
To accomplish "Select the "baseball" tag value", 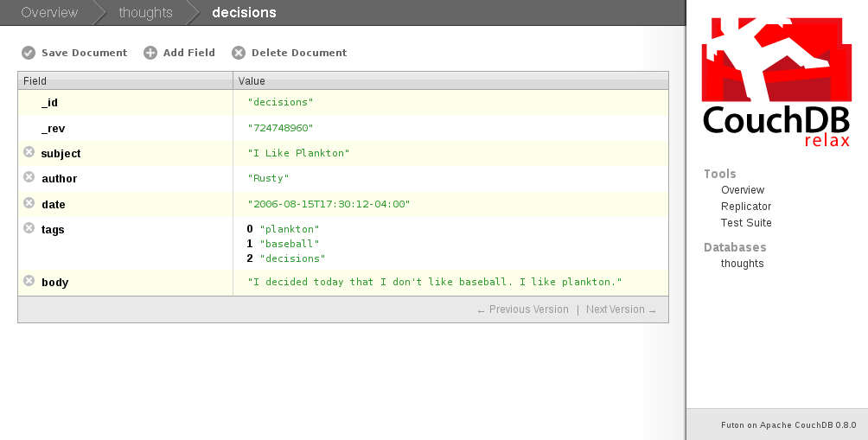I will click(x=290, y=244).
